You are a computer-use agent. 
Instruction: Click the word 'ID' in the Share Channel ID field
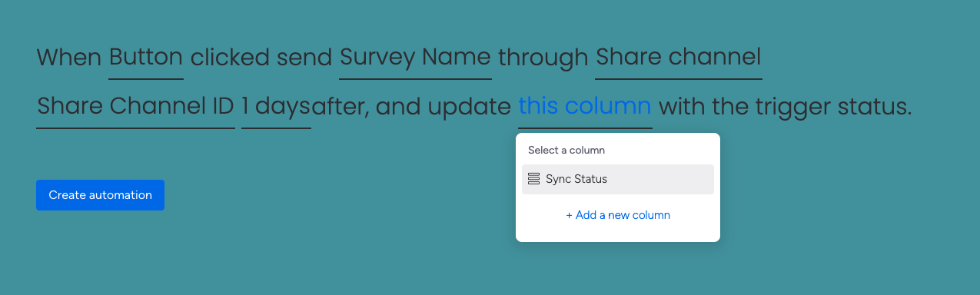(x=221, y=107)
